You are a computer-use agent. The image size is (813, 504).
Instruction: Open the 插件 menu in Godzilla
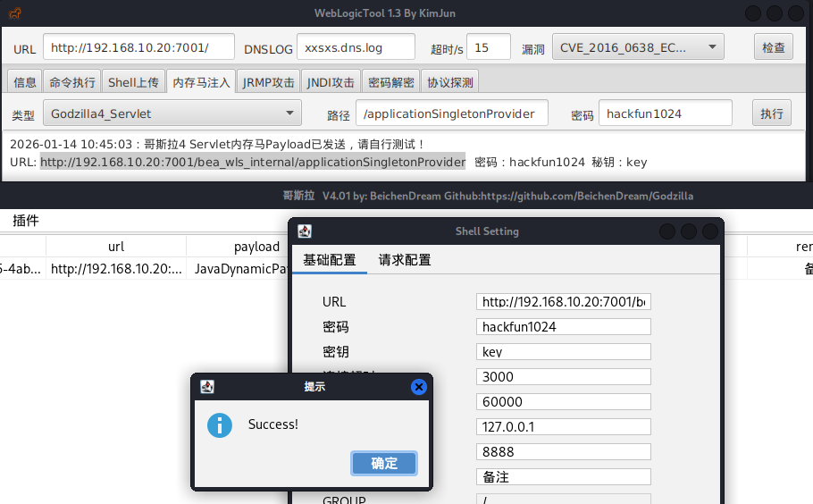(x=26, y=221)
